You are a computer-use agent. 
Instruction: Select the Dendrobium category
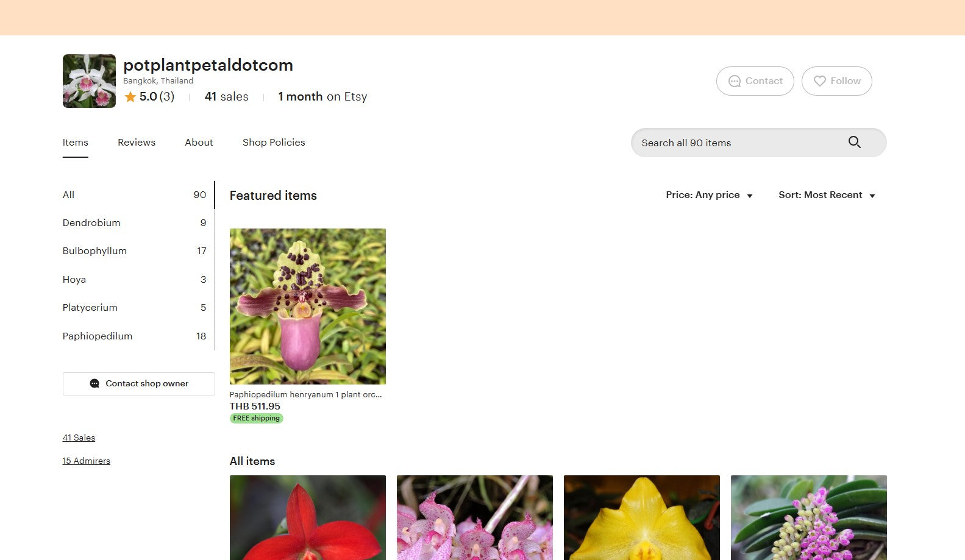pos(135,223)
